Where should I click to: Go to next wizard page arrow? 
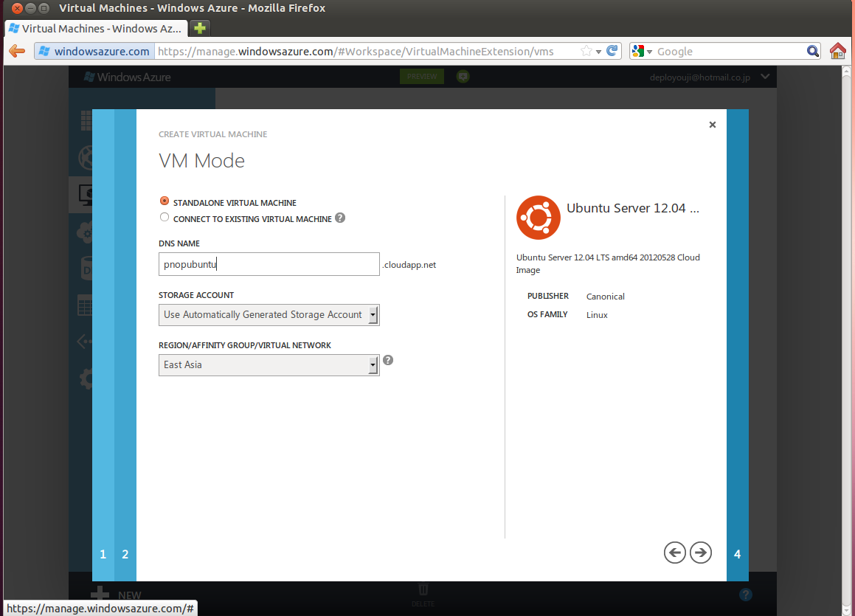coord(701,553)
